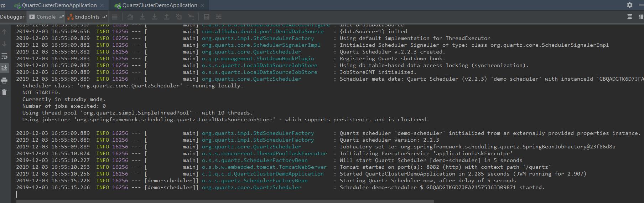Click the Step Out icon
This screenshot has width=644, height=203.
pos(167,17)
